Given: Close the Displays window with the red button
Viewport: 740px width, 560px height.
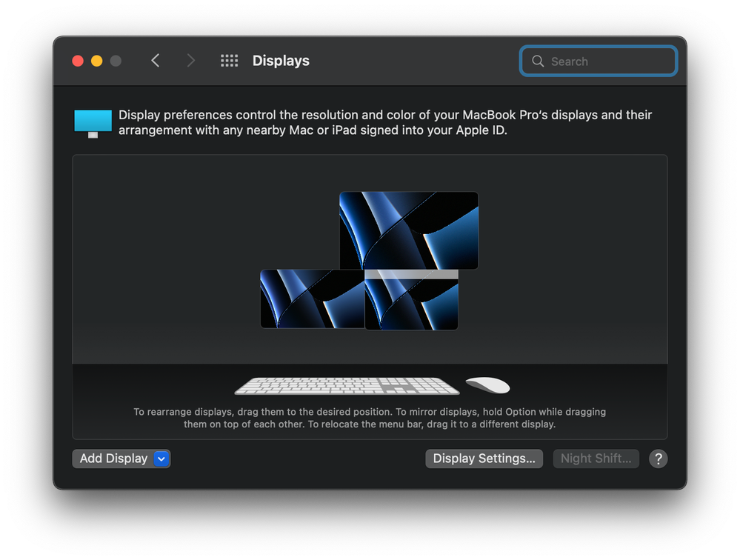Looking at the screenshot, I should [78, 61].
